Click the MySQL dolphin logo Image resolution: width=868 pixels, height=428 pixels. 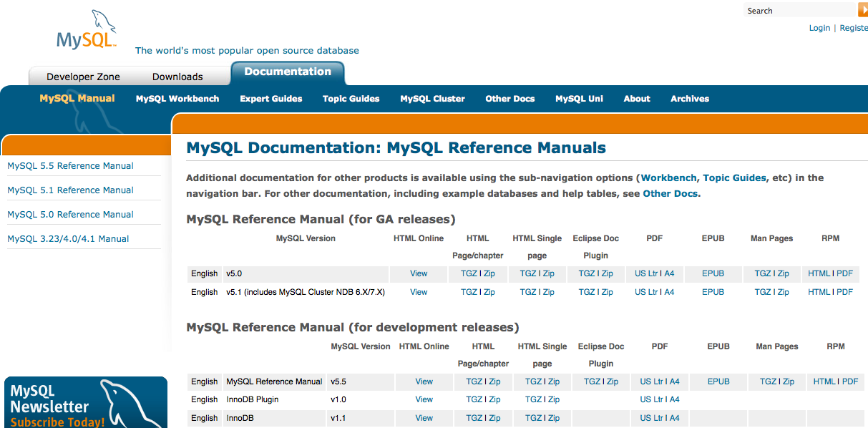[87, 32]
